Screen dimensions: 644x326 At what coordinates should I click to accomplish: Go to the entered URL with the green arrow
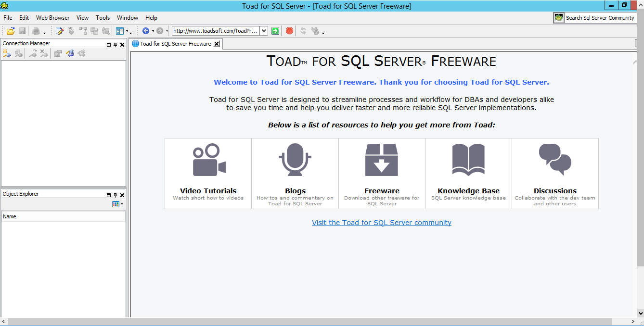pos(275,30)
